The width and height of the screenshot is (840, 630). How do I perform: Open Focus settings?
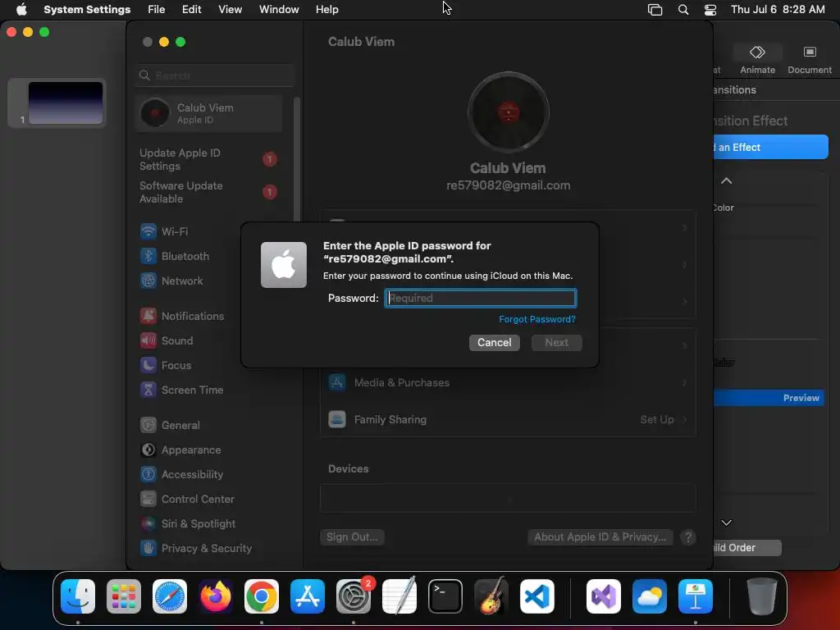[x=166, y=365]
